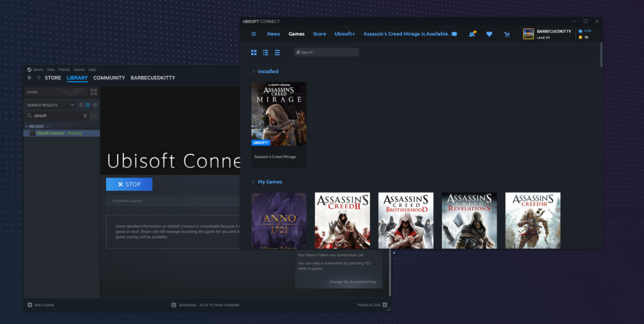The height and width of the screenshot is (324, 644).
Task: Open Assassin's Creed Mirage installed game tile
Action: click(279, 125)
